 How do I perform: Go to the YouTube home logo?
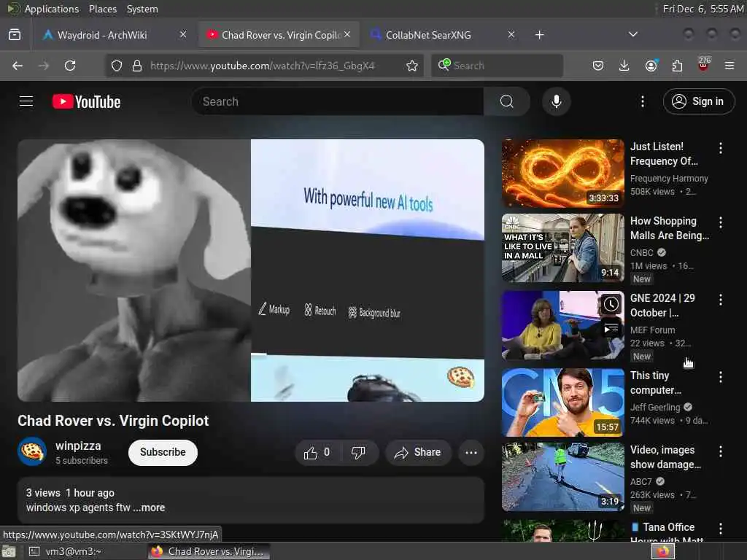[86, 102]
